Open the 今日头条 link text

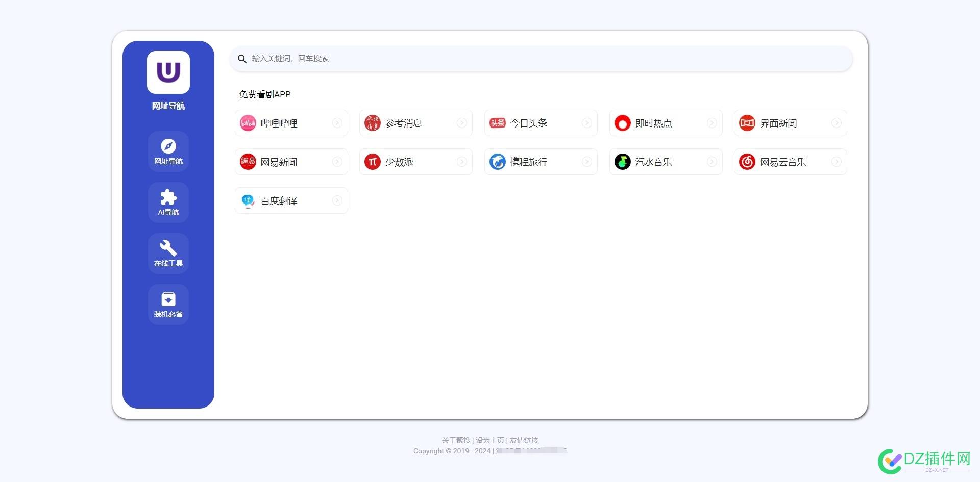pos(529,123)
